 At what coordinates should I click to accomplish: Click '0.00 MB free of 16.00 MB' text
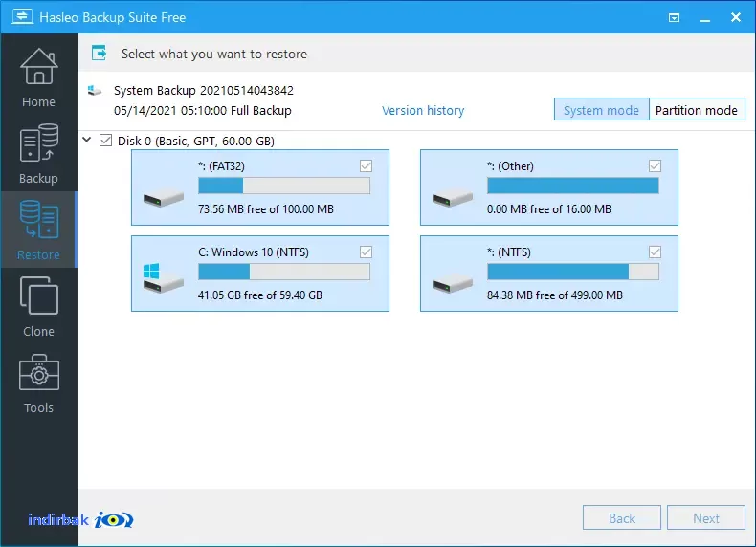[549, 208]
